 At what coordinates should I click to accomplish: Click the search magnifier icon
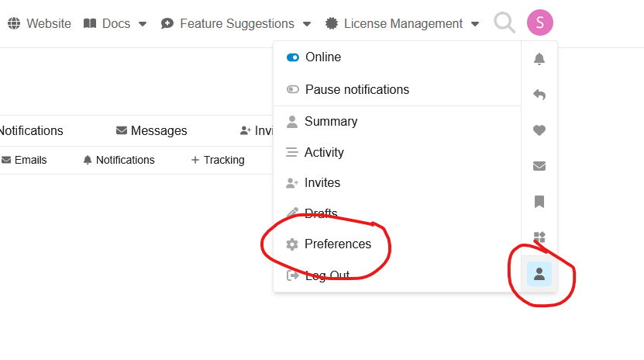tap(505, 23)
